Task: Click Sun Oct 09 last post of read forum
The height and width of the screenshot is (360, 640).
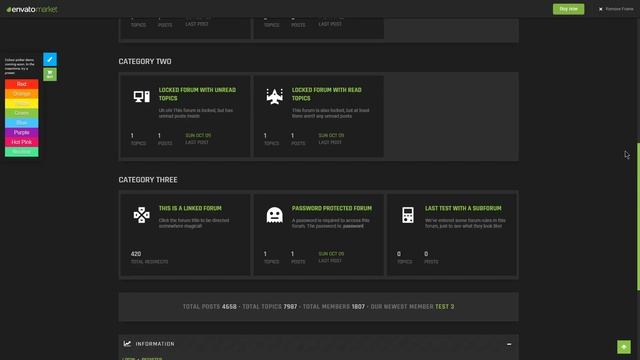Action: (331, 135)
